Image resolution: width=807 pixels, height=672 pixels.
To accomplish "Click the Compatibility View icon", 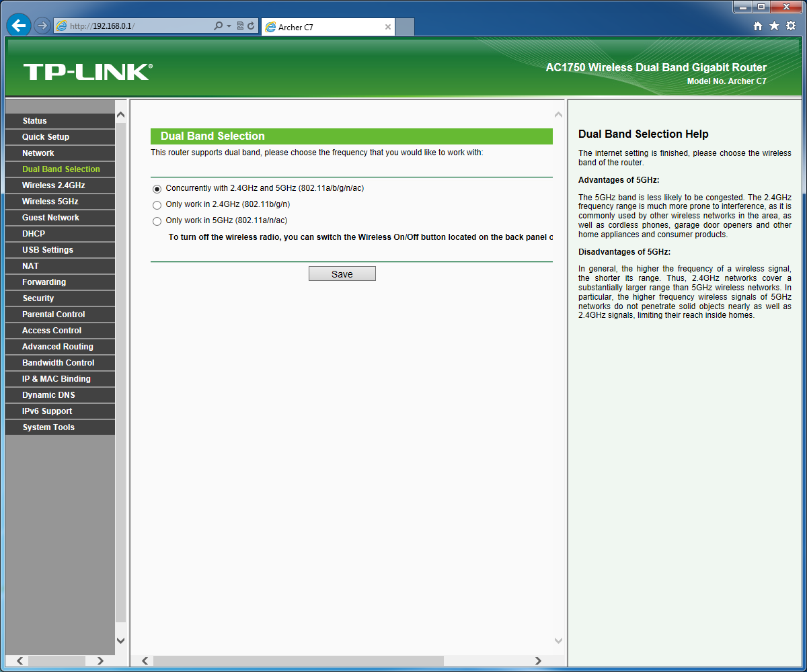I will click(x=240, y=26).
